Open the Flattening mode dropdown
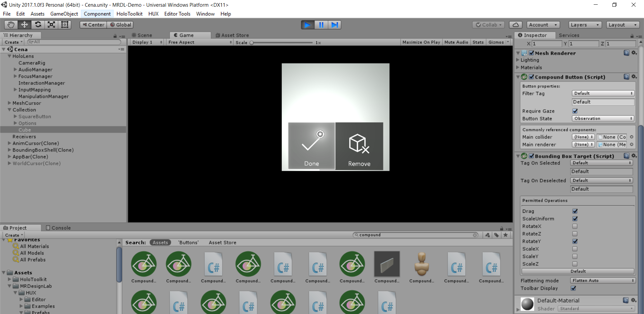This screenshot has height=314, width=644. pos(602,280)
